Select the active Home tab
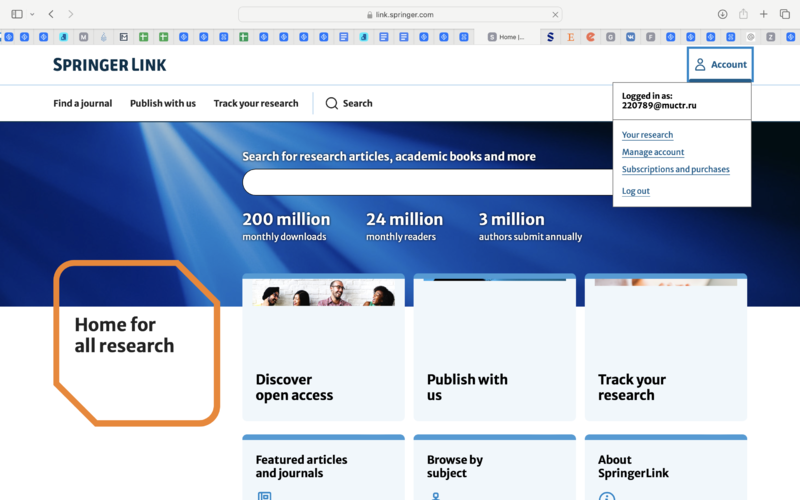 coord(507,37)
